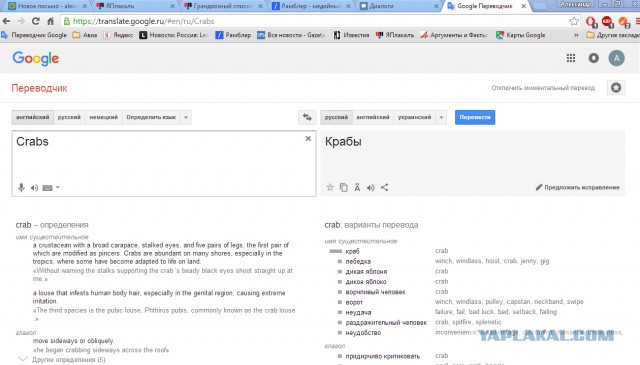Copy the translated text icon
Viewport: 640px width, 365px height.
344,187
